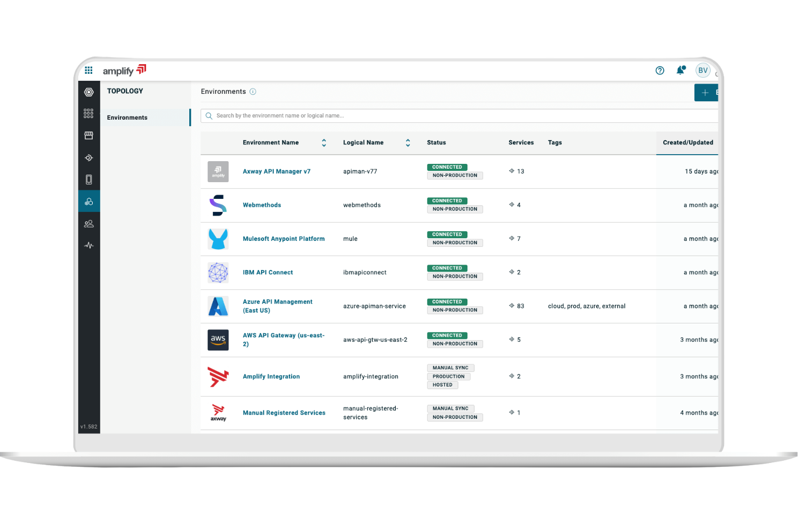Click the IBM API Connect logo thumbnail

coord(218,273)
